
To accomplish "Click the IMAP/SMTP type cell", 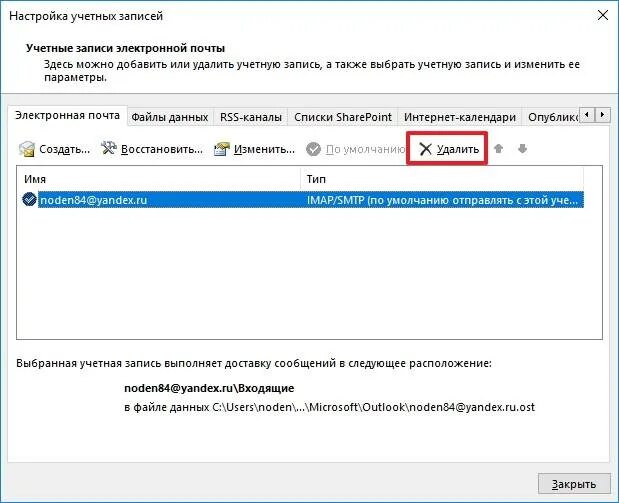I will point(442,200).
